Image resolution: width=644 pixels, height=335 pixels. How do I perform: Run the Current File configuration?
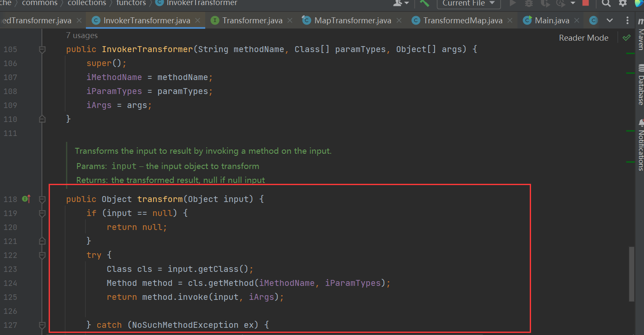tap(512, 3)
